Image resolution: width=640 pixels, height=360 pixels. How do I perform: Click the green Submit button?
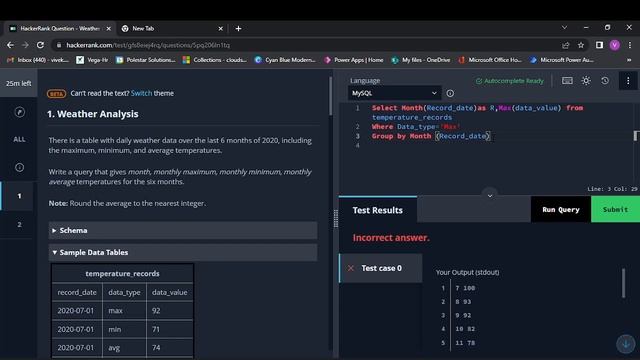click(616, 209)
